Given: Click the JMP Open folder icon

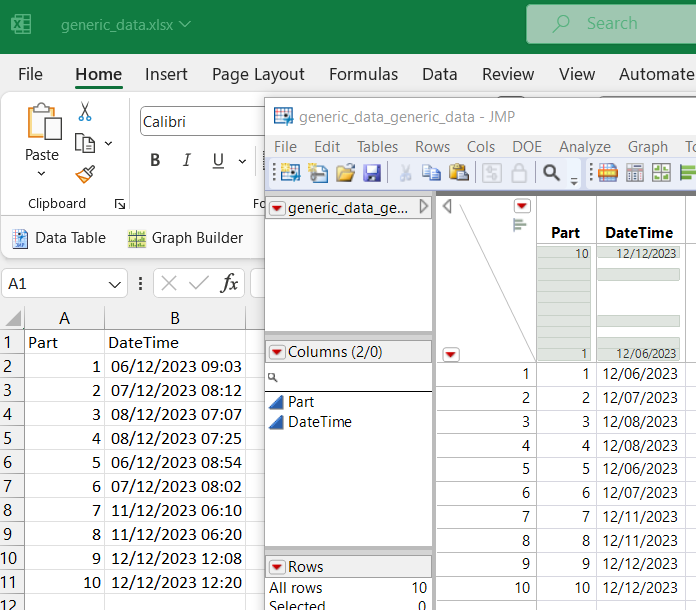Looking at the screenshot, I should 345,173.
